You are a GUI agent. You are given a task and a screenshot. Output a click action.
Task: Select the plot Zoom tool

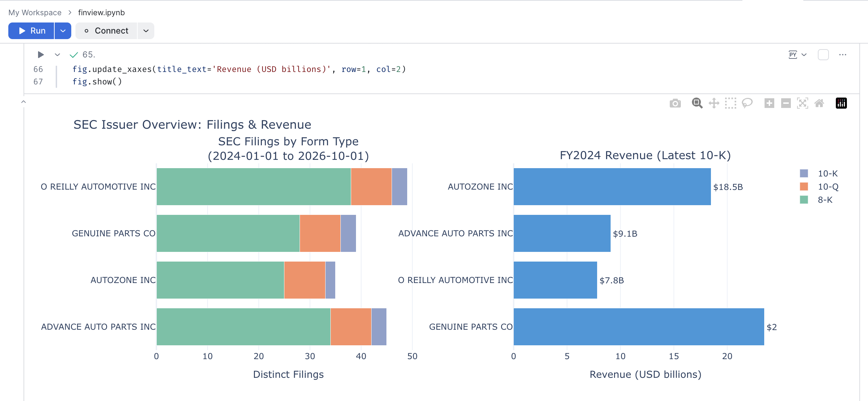tap(697, 103)
